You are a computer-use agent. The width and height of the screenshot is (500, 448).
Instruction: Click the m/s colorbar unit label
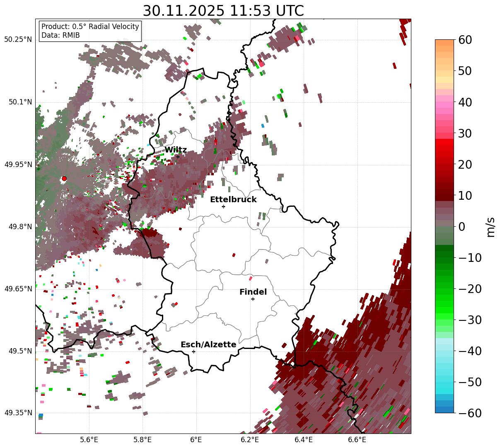pyautogui.click(x=490, y=226)
